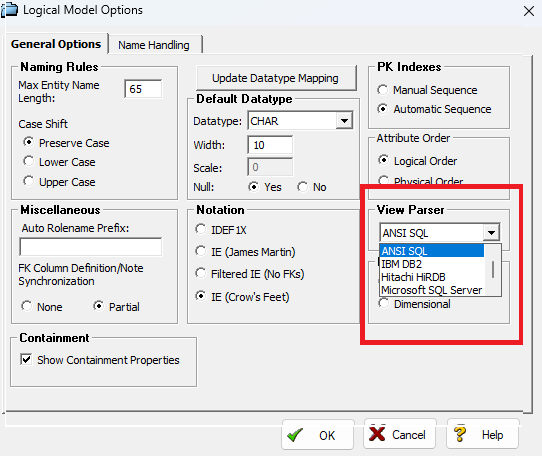Set FK synchronization to Partial
Screen dimensions: 542x456
tap(99, 306)
